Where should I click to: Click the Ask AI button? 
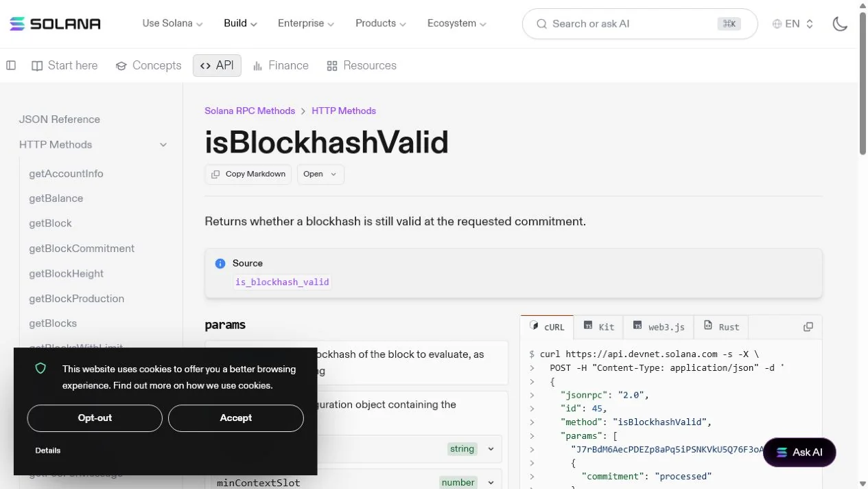pos(799,453)
